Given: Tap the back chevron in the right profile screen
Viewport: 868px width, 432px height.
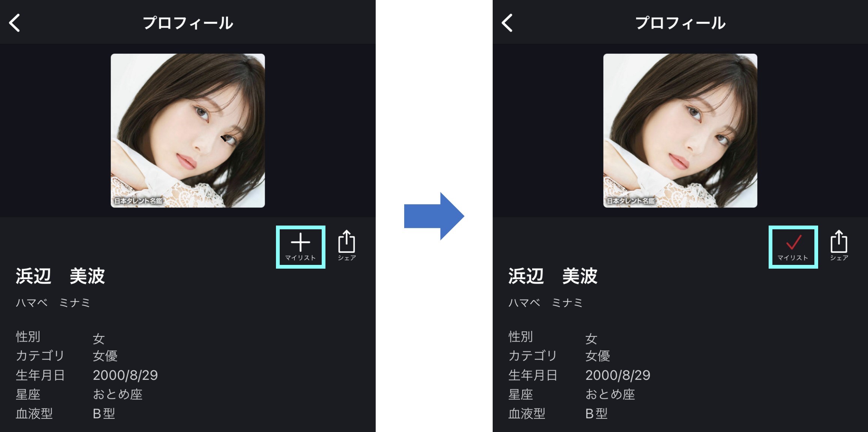Looking at the screenshot, I should click(x=507, y=23).
